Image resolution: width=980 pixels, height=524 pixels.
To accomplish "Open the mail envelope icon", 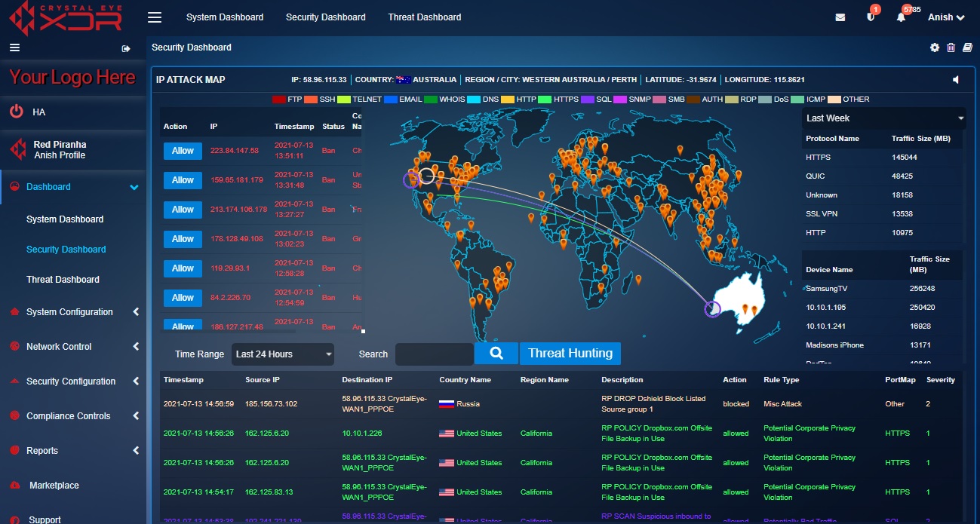I will (840, 17).
